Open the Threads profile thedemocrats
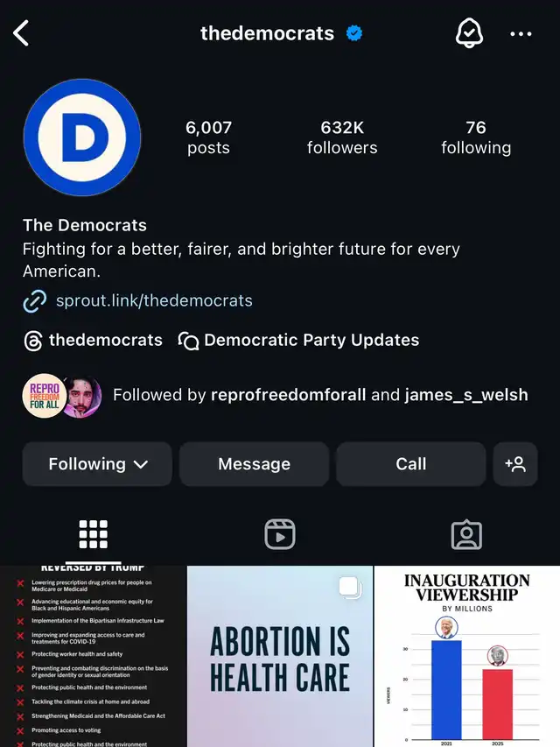This screenshot has width=560, height=747. (94, 340)
